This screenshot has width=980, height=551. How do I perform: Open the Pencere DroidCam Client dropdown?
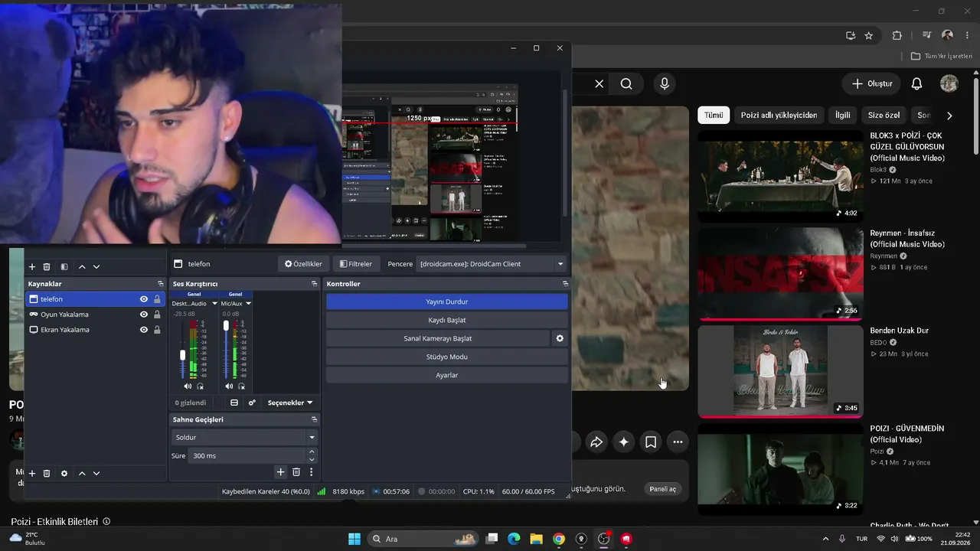coord(492,264)
